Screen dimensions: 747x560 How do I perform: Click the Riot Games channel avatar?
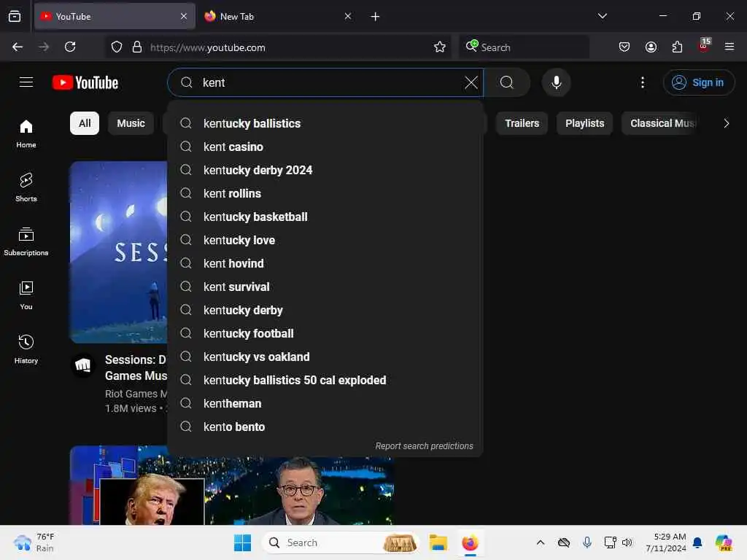click(x=83, y=366)
